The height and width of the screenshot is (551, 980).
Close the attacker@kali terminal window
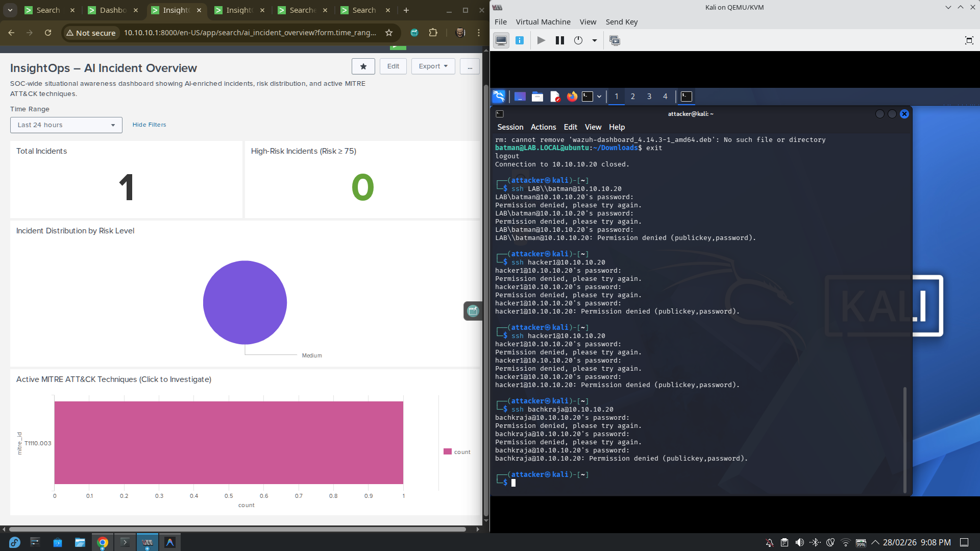pyautogui.click(x=904, y=114)
